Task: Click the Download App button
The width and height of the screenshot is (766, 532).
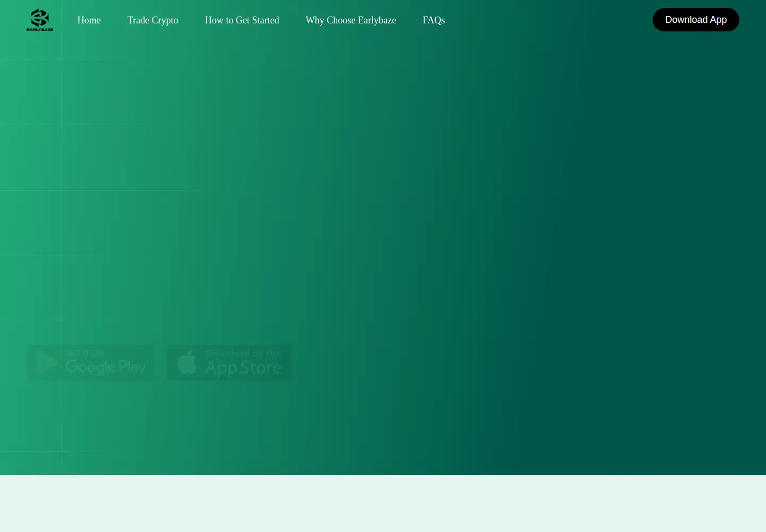Action: coord(696,20)
